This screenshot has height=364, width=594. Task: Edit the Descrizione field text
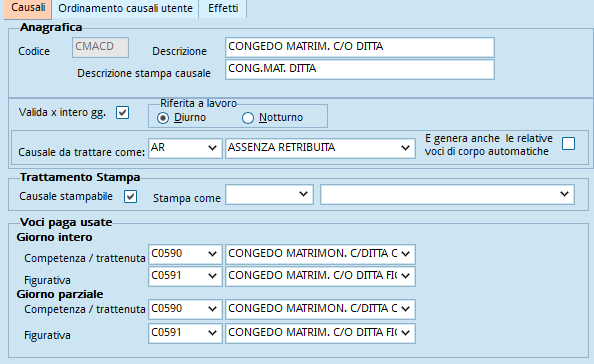coord(360,47)
